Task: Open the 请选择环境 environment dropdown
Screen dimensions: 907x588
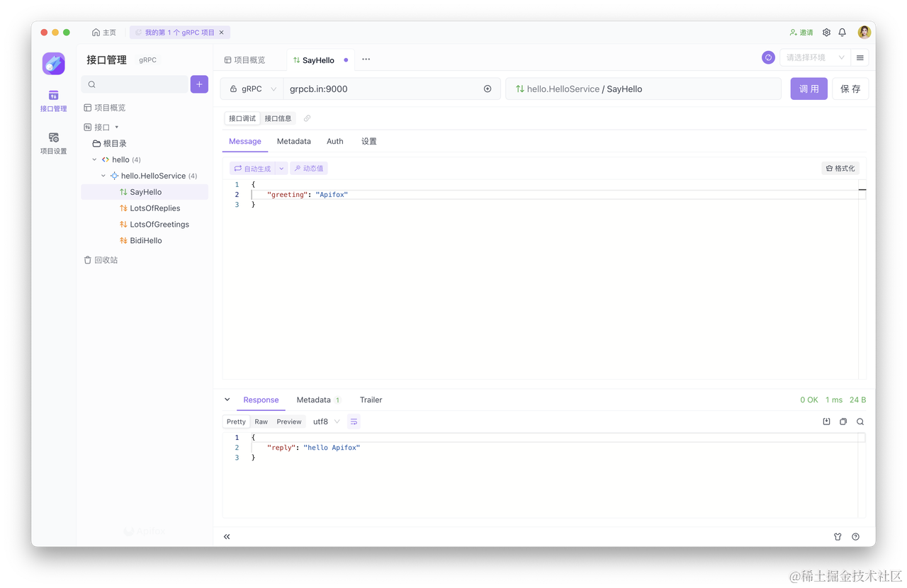Action: tap(815, 57)
